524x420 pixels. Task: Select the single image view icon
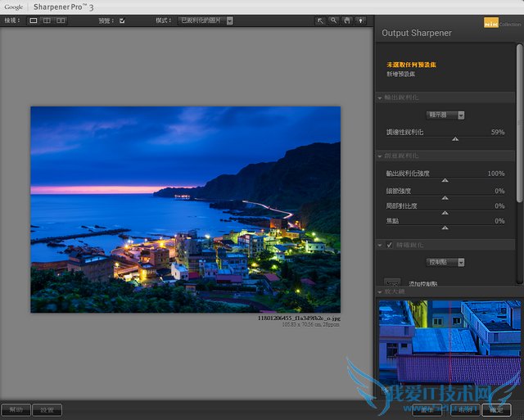pyautogui.click(x=34, y=20)
